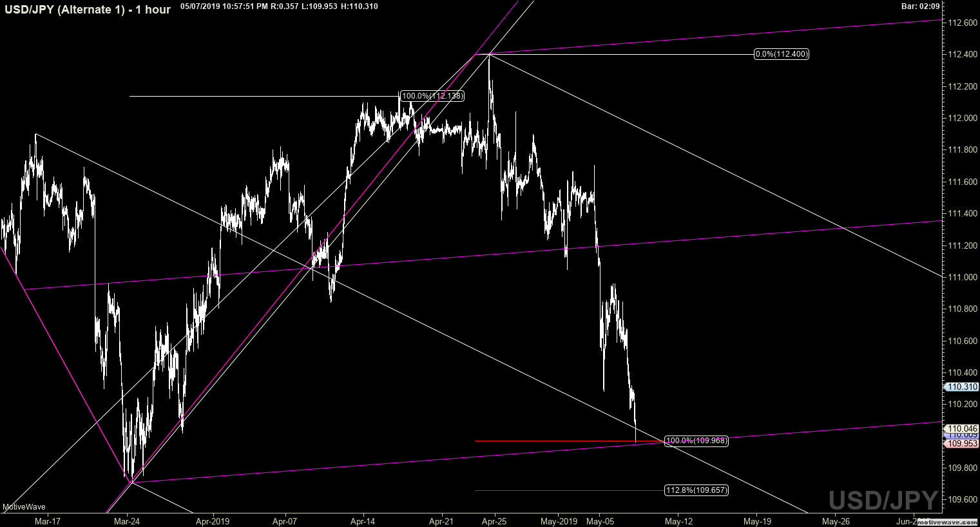The height and width of the screenshot is (527, 980).
Task: Select the 109.953 last-price tag
Action: [961, 444]
